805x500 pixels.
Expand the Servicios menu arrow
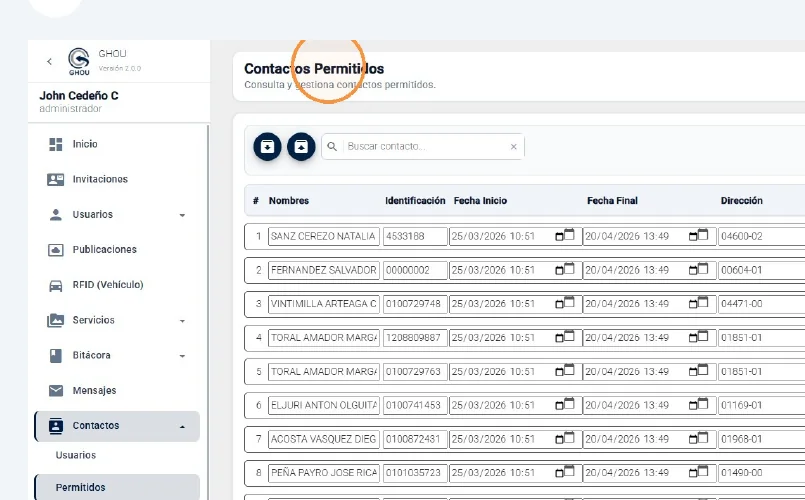point(182,321)
